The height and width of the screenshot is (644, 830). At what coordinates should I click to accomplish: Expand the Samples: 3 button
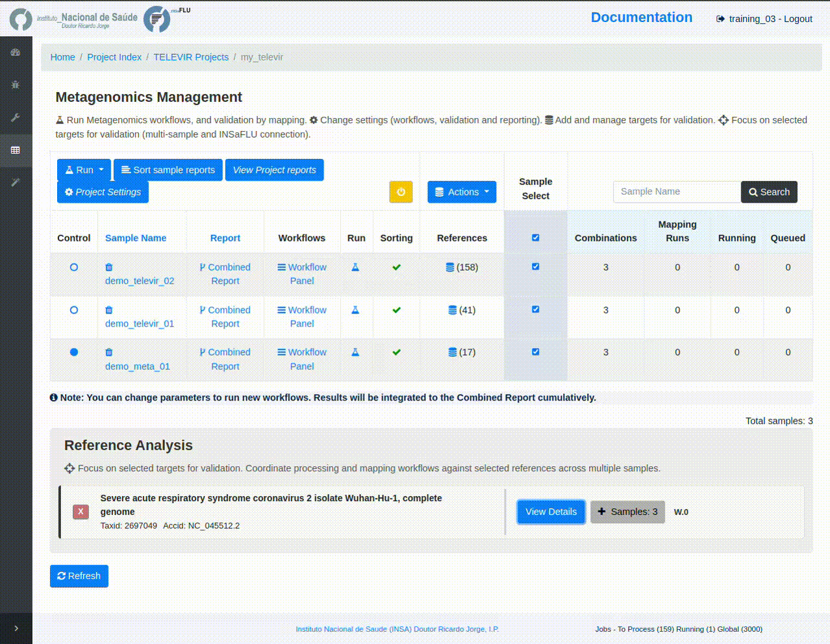627,512
